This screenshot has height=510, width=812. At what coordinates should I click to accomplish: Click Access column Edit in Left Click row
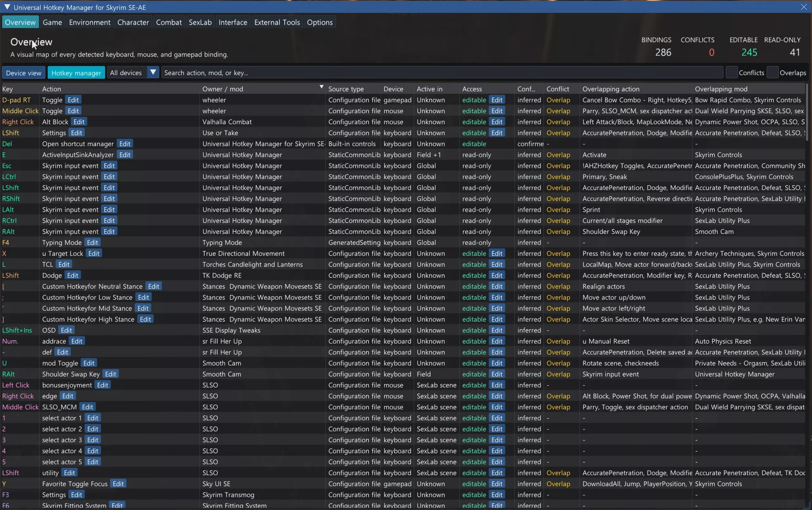(497, 385)
